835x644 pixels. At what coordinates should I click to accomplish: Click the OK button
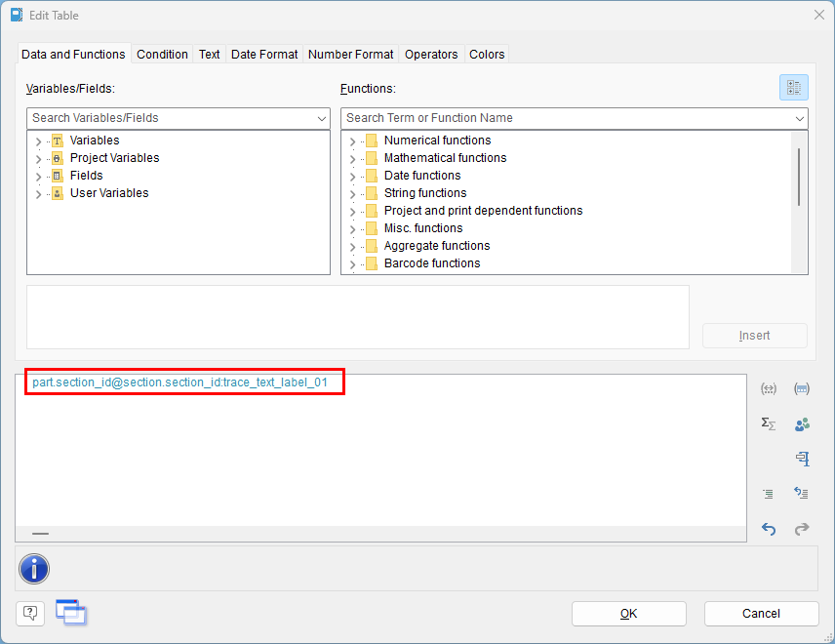pos(628,613)
